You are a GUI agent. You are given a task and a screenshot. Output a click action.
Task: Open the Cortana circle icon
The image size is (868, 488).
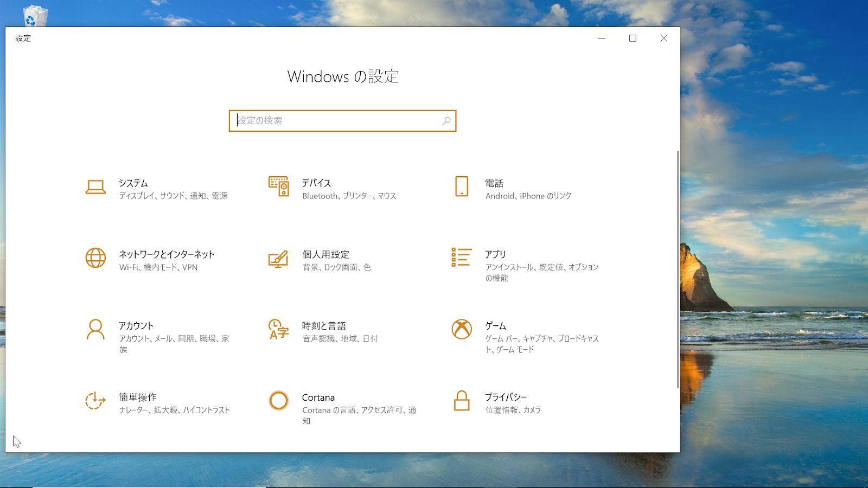pyautogui.click(x=278, y=401)
